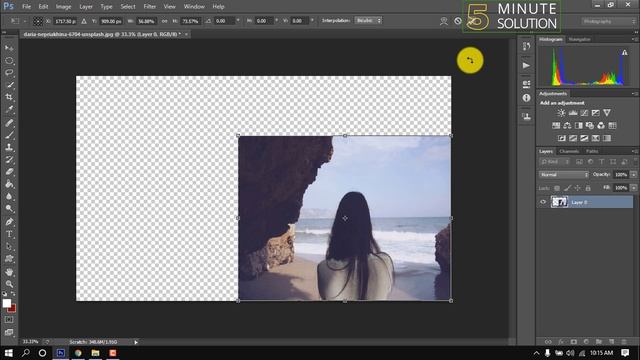Image resolution: width=640 pixels, height=360 pixels.
Task: Delete the layer with trash button
Action: coord(624,342)
